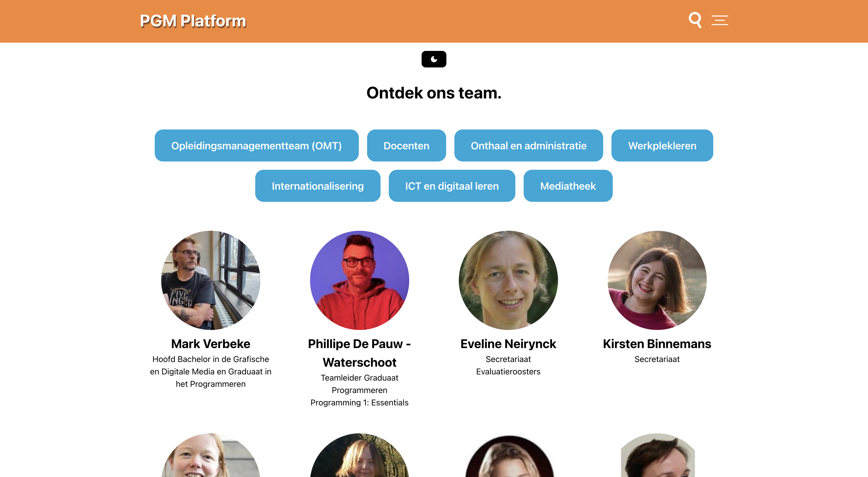868x477 pixels.
Task: Open Phillipe De Pauw's profile photo
Action: pyautogui.click(x=360, y=280)
